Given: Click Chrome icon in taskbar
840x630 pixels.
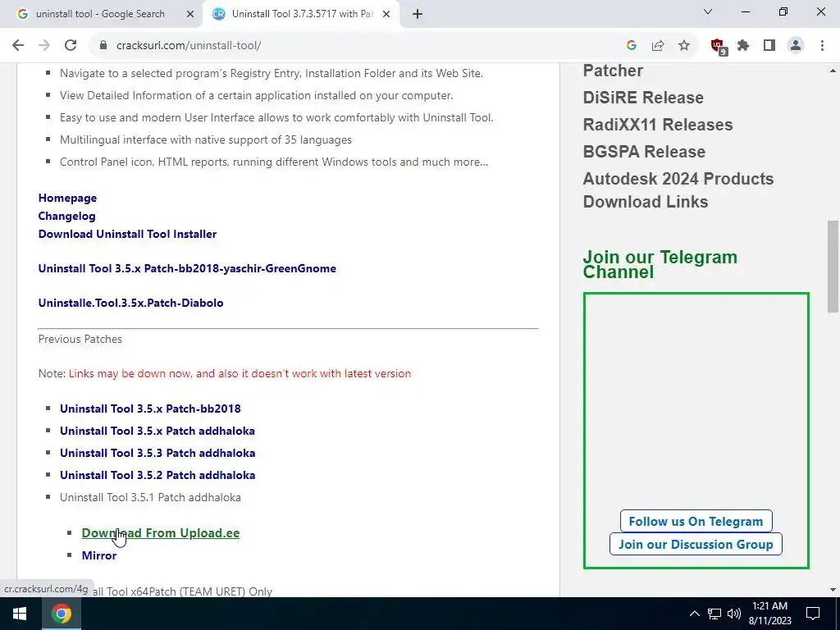Looking at the screenshot, I should [x=61, y=614].
